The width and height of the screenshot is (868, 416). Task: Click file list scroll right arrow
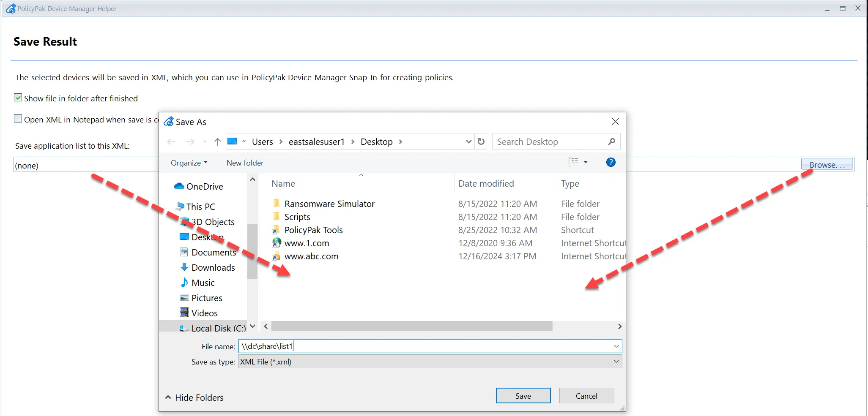(x=619, y=326)
